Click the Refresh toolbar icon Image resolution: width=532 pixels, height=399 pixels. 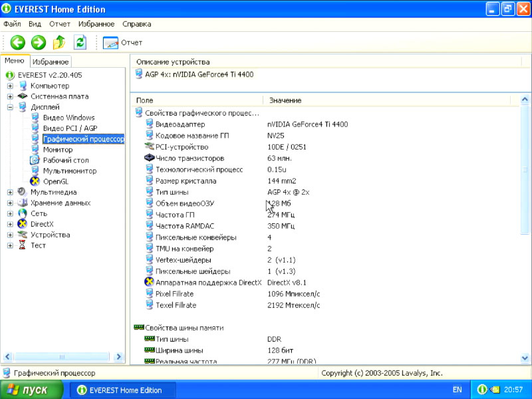click(80, 43)
